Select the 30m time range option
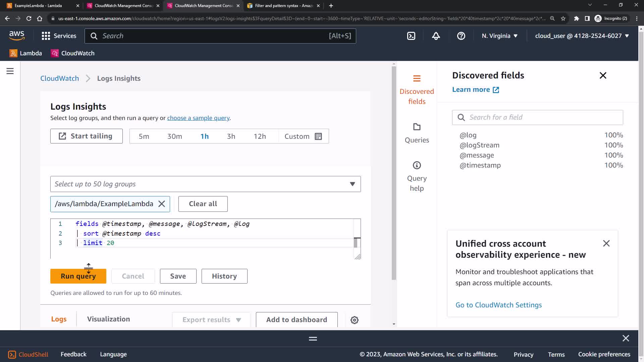644x362 pixels. 174,136
